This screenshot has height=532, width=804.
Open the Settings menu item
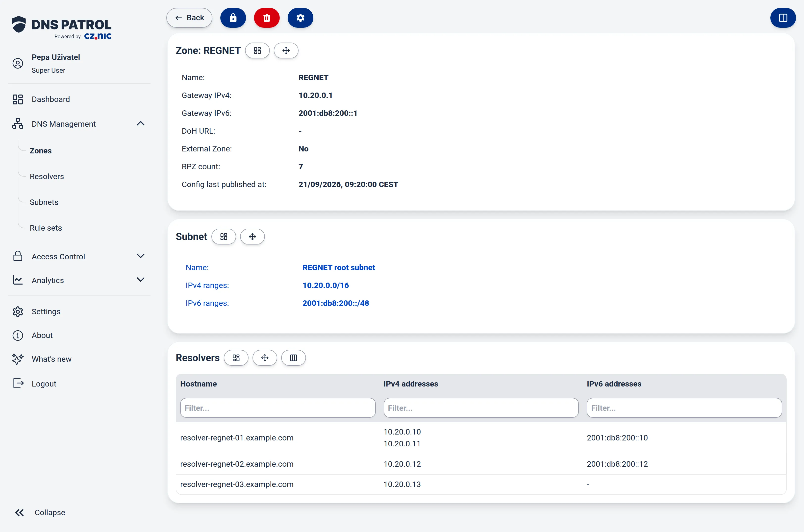(x=46, y=312)
